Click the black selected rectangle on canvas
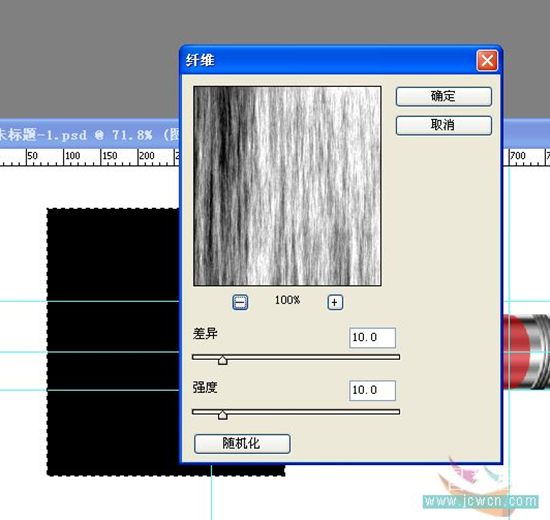The height and width of the screenshot is (520, 550). click(113, 342)
